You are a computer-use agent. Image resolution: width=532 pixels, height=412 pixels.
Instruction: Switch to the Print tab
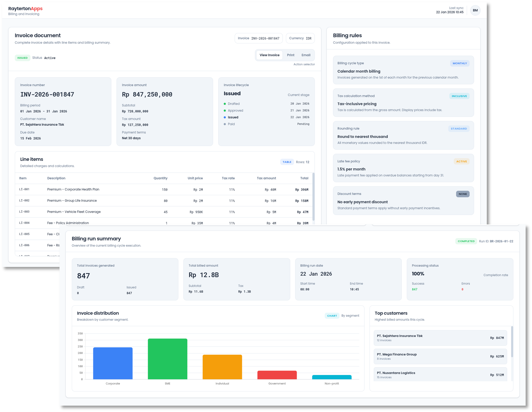coord(290,55)
